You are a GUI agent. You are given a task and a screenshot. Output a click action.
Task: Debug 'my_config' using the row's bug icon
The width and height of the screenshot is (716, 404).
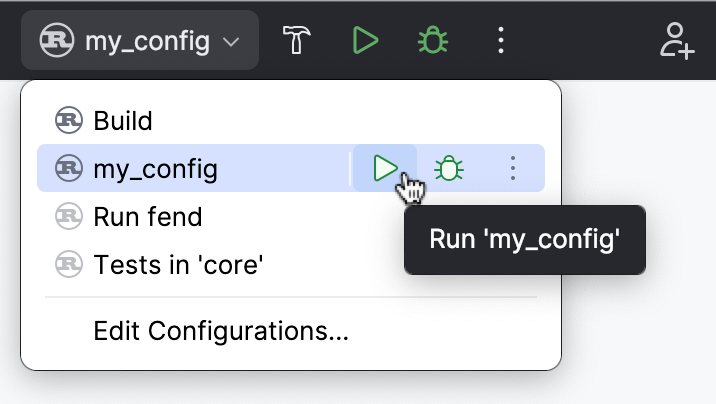(x=449, y=168)
